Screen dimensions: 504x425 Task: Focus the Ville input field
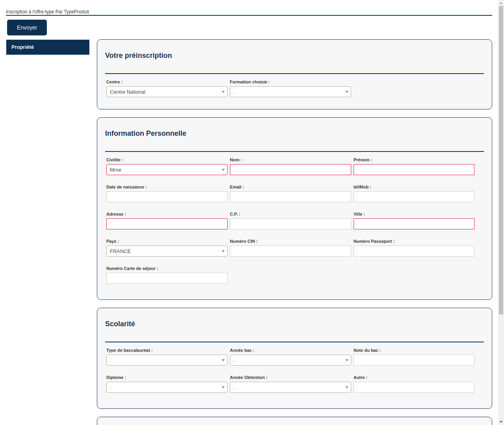414,224
